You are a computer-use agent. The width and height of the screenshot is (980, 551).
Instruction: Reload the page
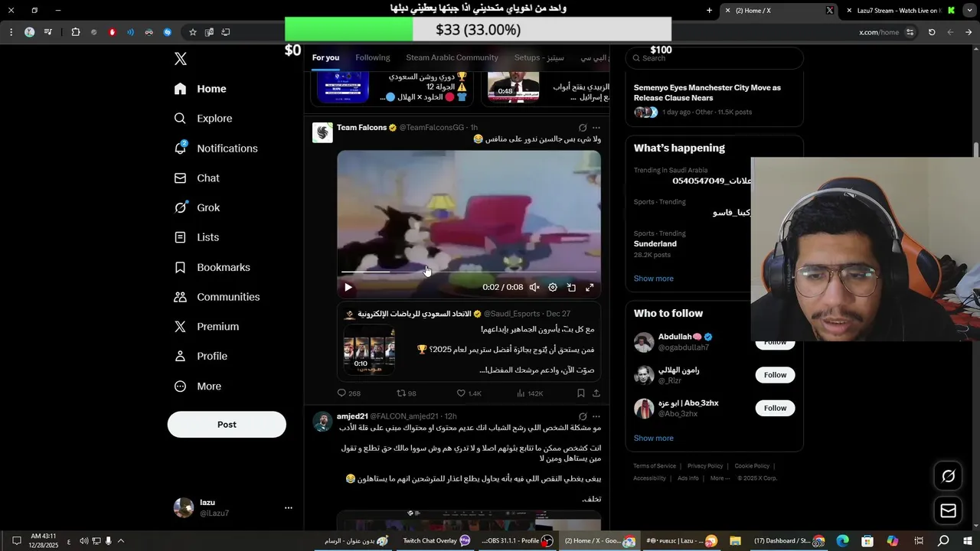click(x=932, y=32)
